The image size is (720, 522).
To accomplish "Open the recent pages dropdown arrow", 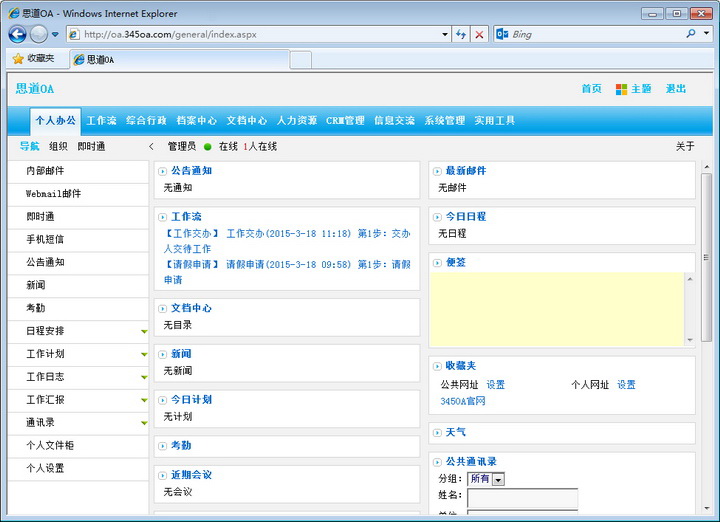I will [55, 34].
